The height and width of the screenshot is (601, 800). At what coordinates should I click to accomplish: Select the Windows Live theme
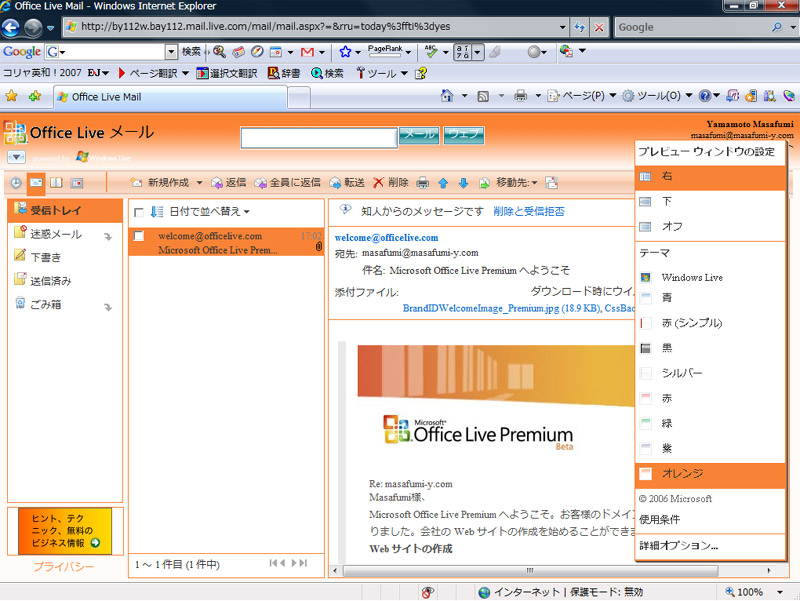tap(710, 278)
